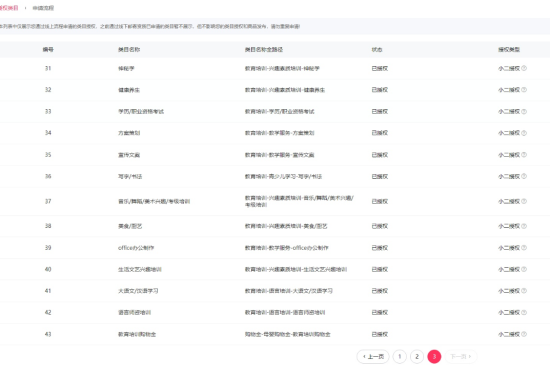Click the 小二授权 text in row 41

[509, 291]
